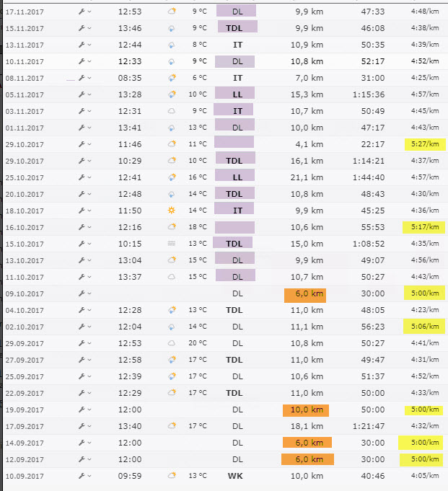Click the orange 10,0 km cell on 19.09.2017

[305, 410]
